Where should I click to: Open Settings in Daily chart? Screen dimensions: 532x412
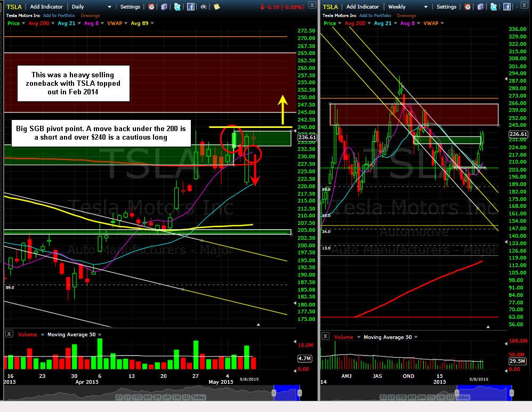pos(130,7)
